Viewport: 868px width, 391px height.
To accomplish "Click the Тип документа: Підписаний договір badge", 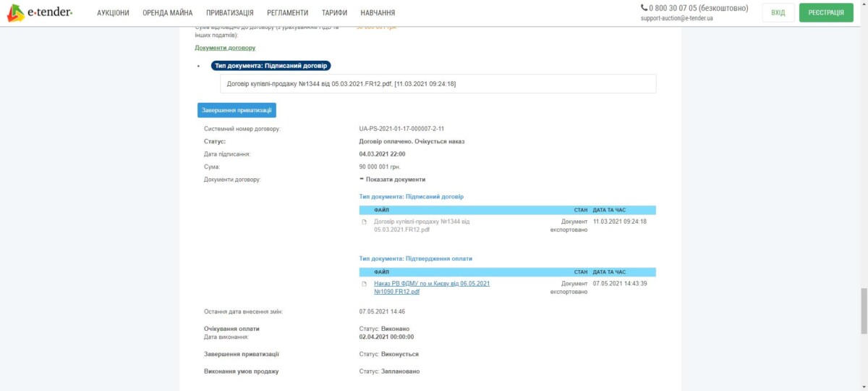I will (x=271, y=65).
